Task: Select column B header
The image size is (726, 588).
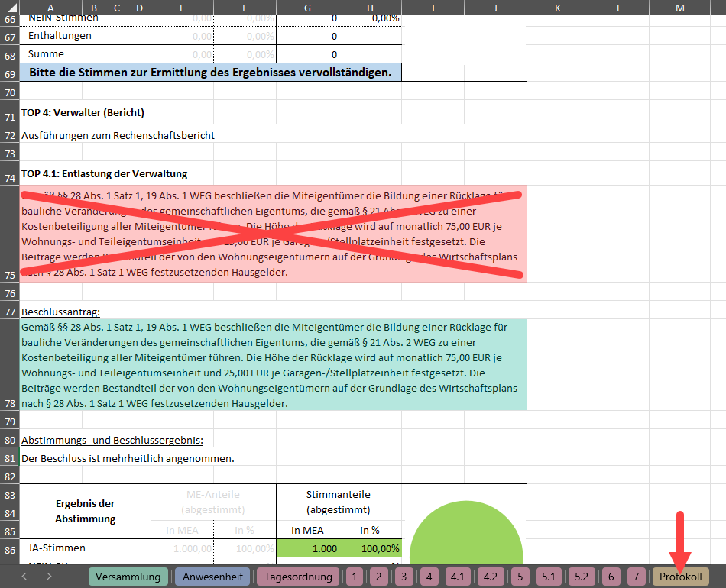Action: pos(94,8)
